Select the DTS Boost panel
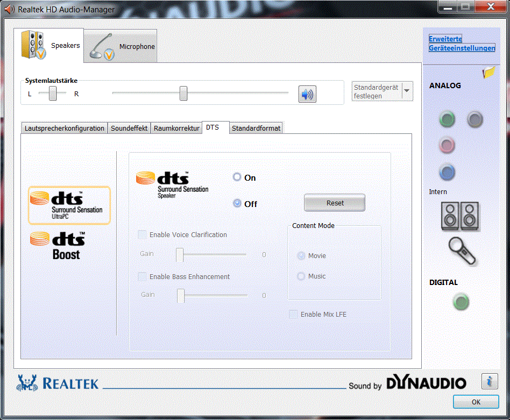The image size is (510, 420). 58,246
